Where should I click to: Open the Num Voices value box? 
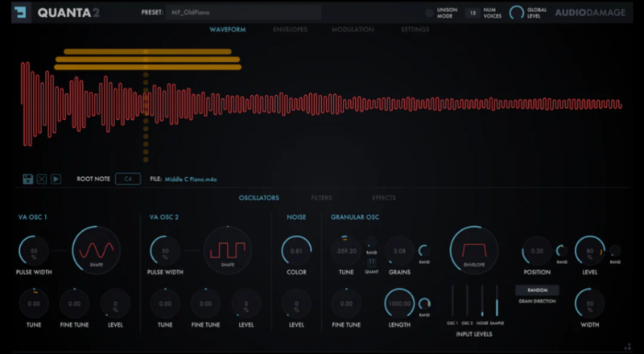(x=473, y=13)
